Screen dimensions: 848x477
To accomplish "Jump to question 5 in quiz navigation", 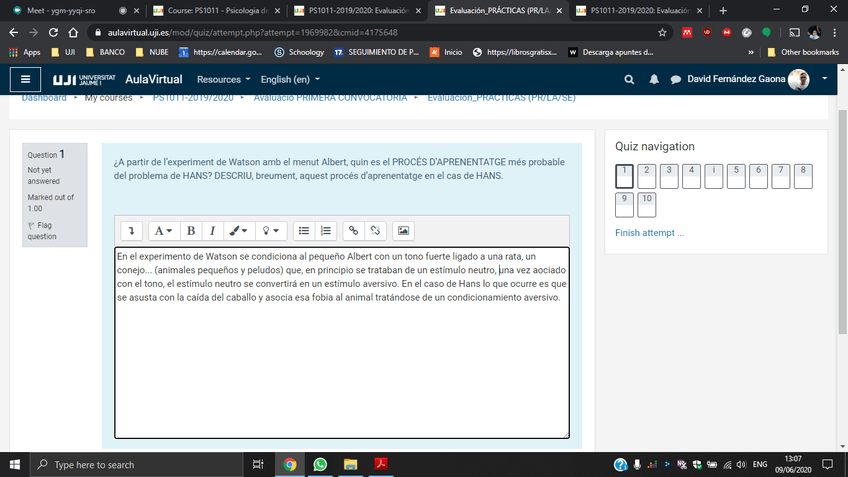I will tap(736, 176).
